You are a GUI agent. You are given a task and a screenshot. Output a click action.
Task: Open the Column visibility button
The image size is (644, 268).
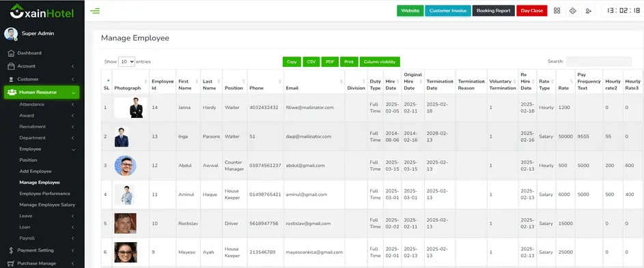coord(380,61)
